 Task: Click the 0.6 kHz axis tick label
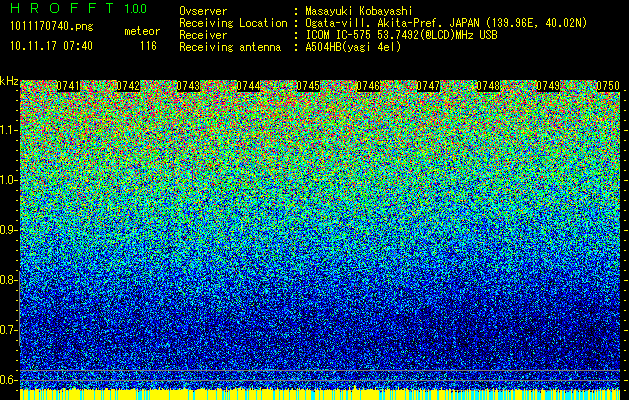coord(8,380)
